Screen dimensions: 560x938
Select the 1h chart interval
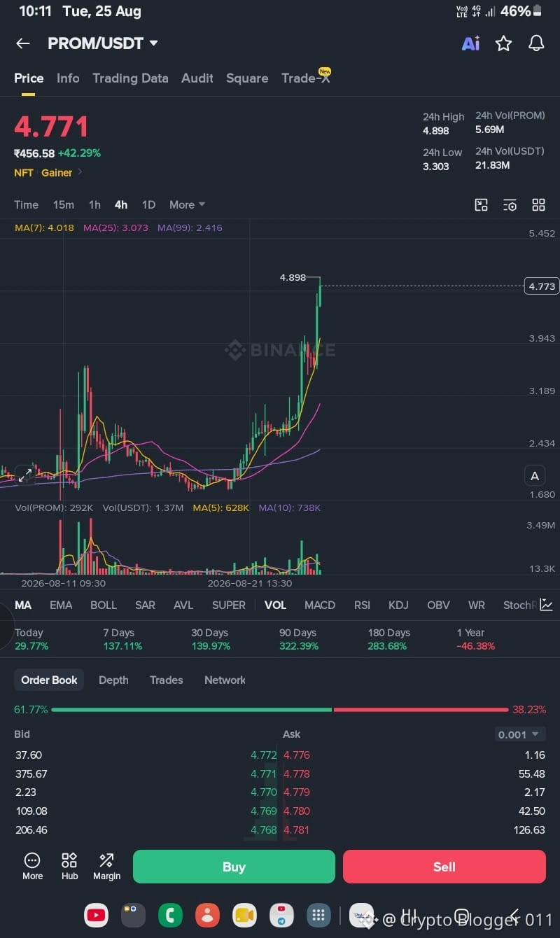(94, 204)
